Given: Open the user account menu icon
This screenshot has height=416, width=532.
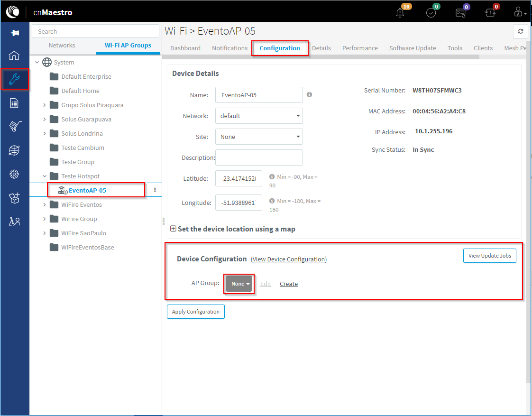Looking at the screenshot, I should pos(520,12).
